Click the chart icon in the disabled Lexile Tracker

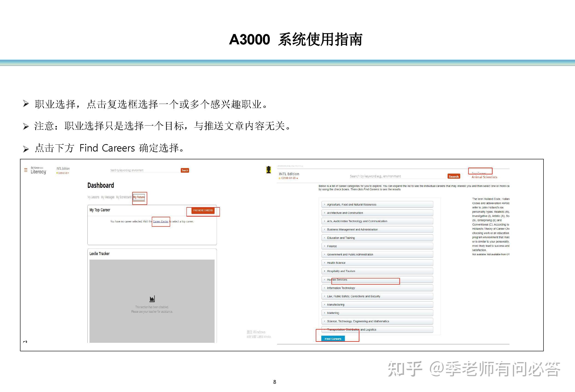[x=152, y=298]
